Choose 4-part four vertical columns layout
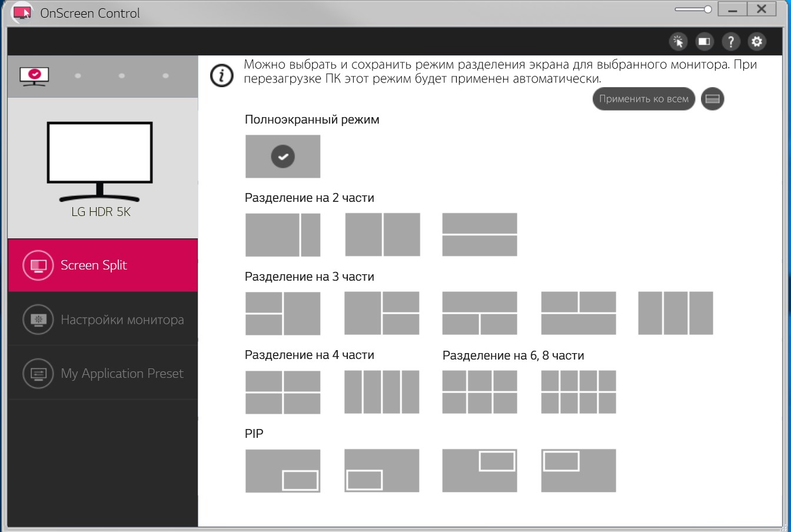Screen dimensions: 791x532 point(382,392)
